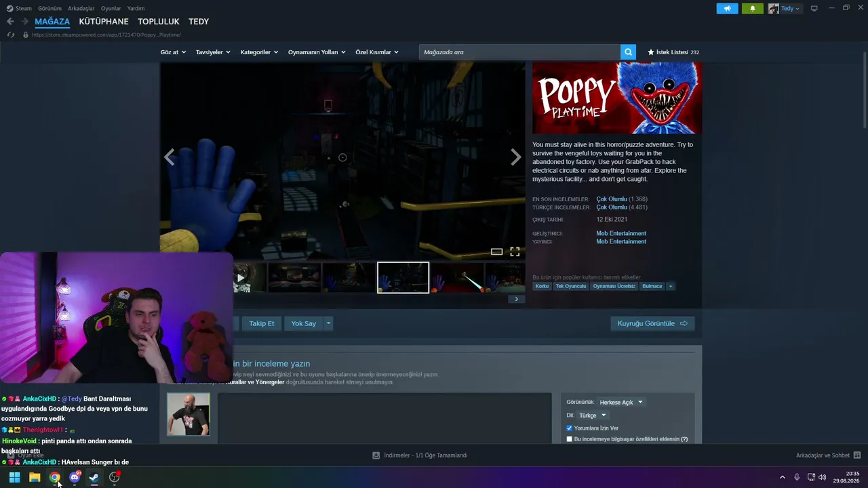Open the Yardım menu
Image resolution: width=868 pixels, height=488 pixels.
click(x=136, y=9)
